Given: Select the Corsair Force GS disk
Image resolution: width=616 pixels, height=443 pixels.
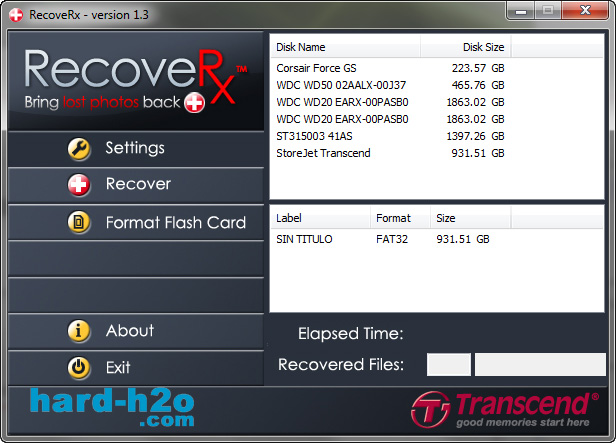Looking at the screenshot, I should click(316, 68).
